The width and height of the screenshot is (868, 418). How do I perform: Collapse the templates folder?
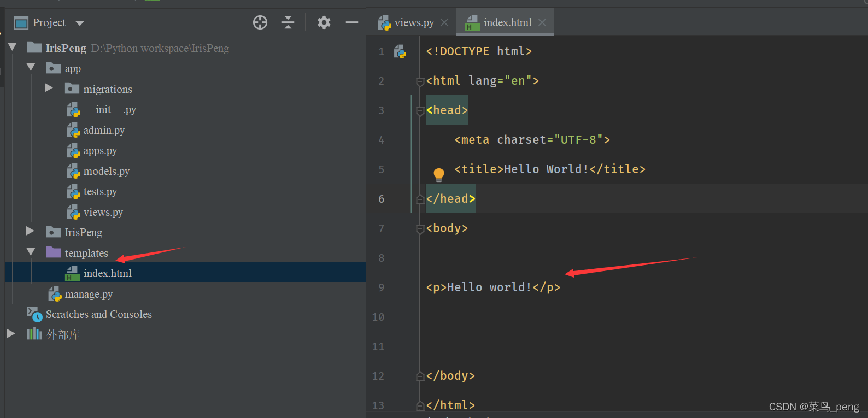click(31, 252)
